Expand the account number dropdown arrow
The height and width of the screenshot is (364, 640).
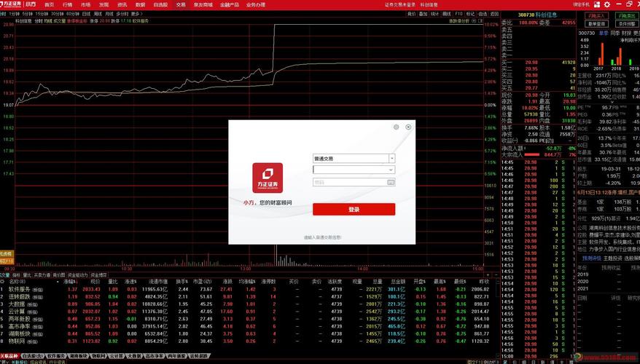tap(391, 170)
